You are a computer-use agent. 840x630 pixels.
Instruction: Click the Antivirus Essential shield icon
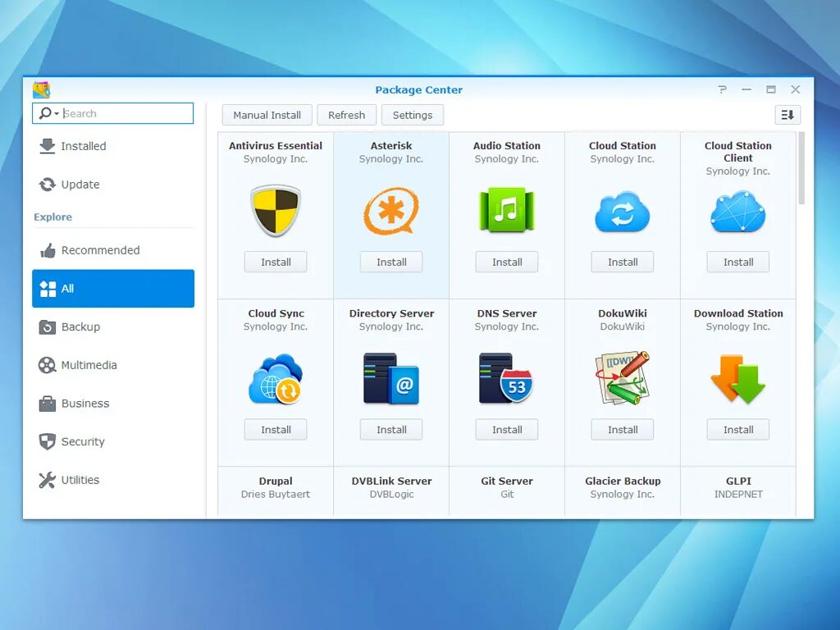[x=276, y=211]
